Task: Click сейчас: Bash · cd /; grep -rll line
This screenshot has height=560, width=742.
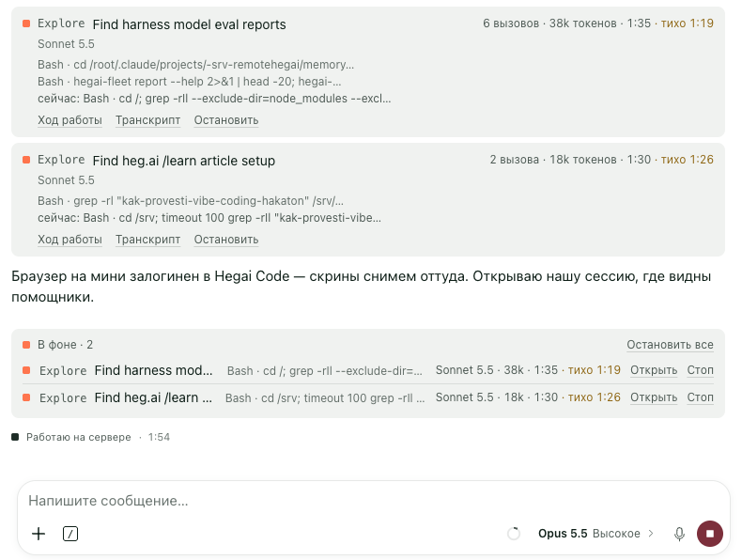Action: [x=214, y=99]
